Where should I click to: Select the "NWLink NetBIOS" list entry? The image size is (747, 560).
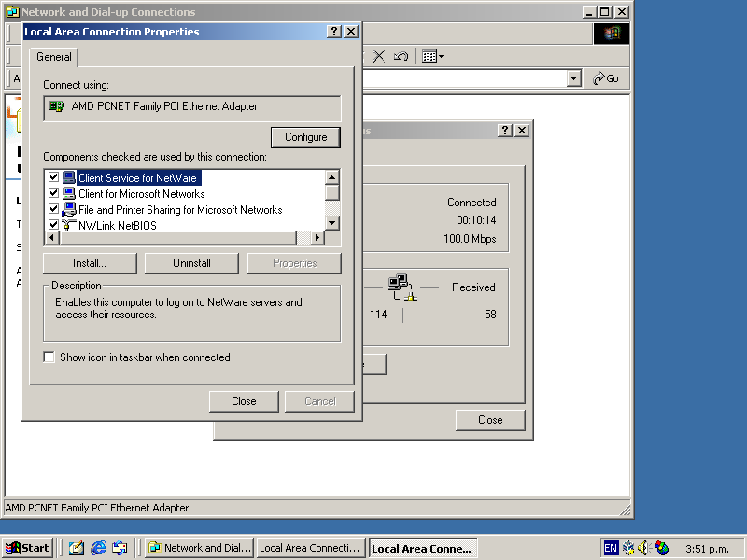click(118, 225)
